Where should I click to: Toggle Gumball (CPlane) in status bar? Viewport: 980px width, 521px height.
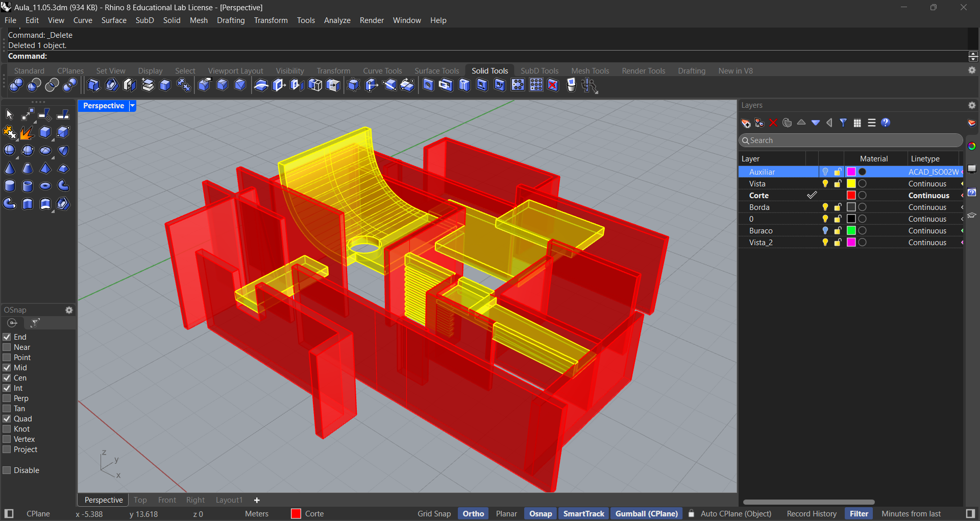pos(646,514)
